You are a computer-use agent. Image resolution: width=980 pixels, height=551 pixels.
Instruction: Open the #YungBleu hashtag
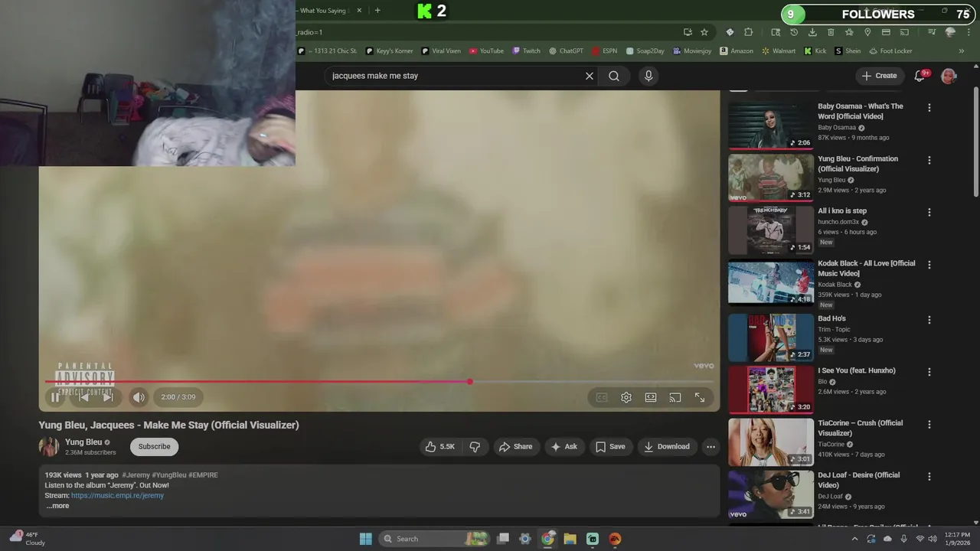tap(169, 475)
